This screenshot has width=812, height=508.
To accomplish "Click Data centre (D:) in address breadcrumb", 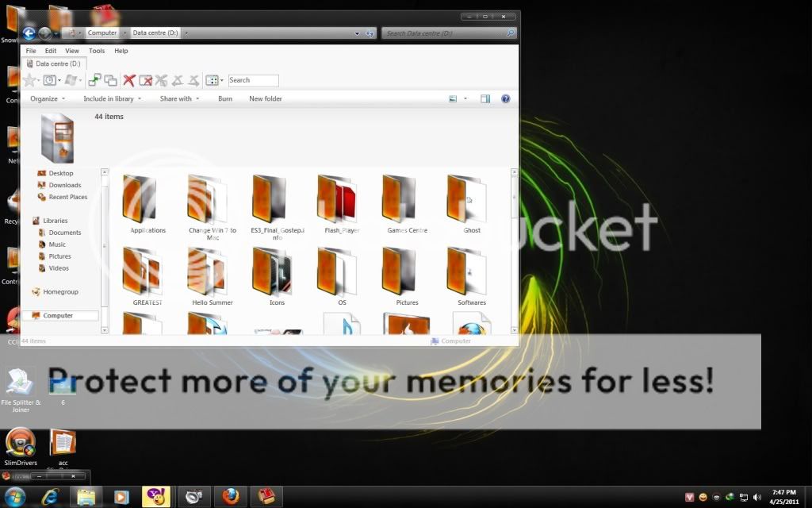I will [x=155, y=33].
